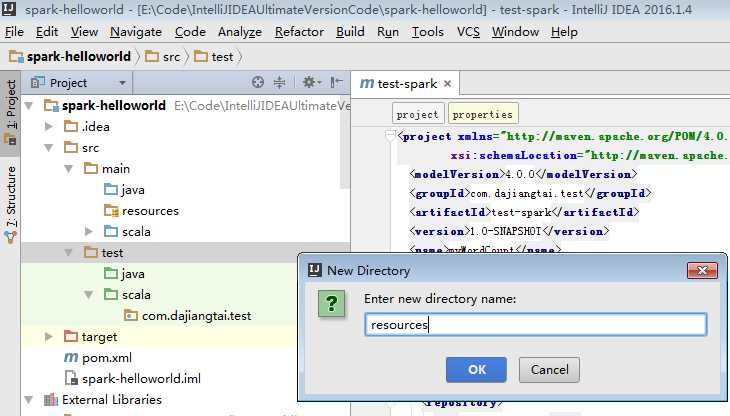
Task: Click the target folder icon
Action: (71, 336)
